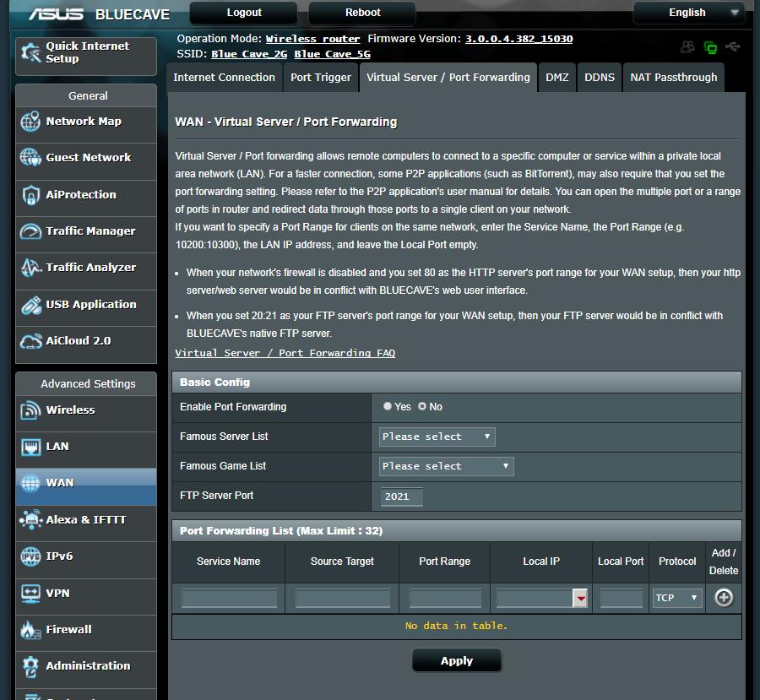Click the Port Forwarding List header text
Image resolution: width=760 pixels, height=700 pixels.
(x=281, y=531)
